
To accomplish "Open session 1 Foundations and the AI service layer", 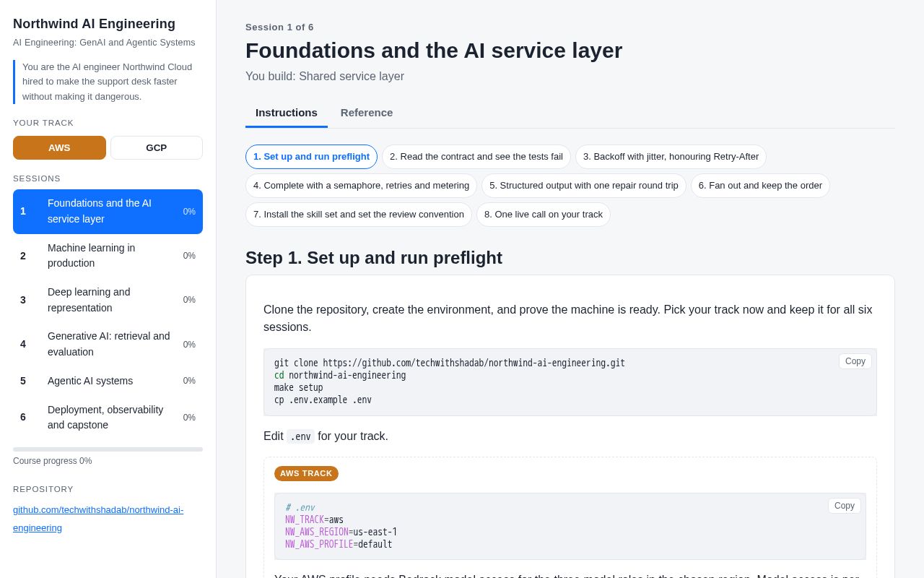I will point(108,212).
